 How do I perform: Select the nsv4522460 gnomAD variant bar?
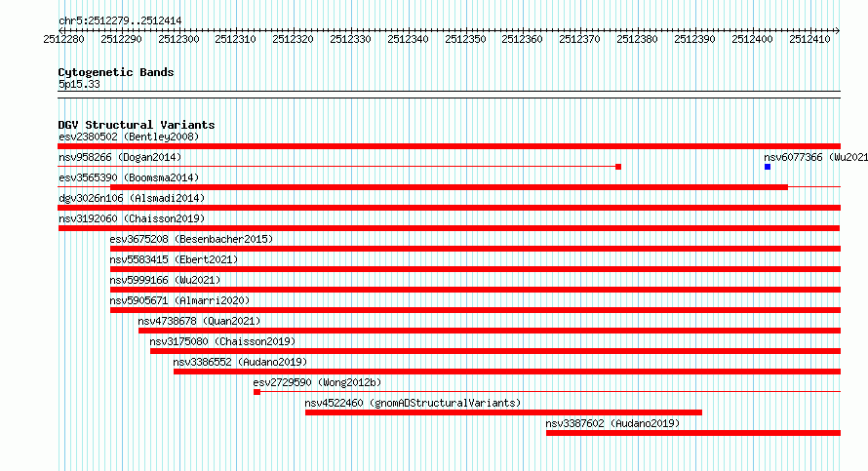click(x=504, y=412)
